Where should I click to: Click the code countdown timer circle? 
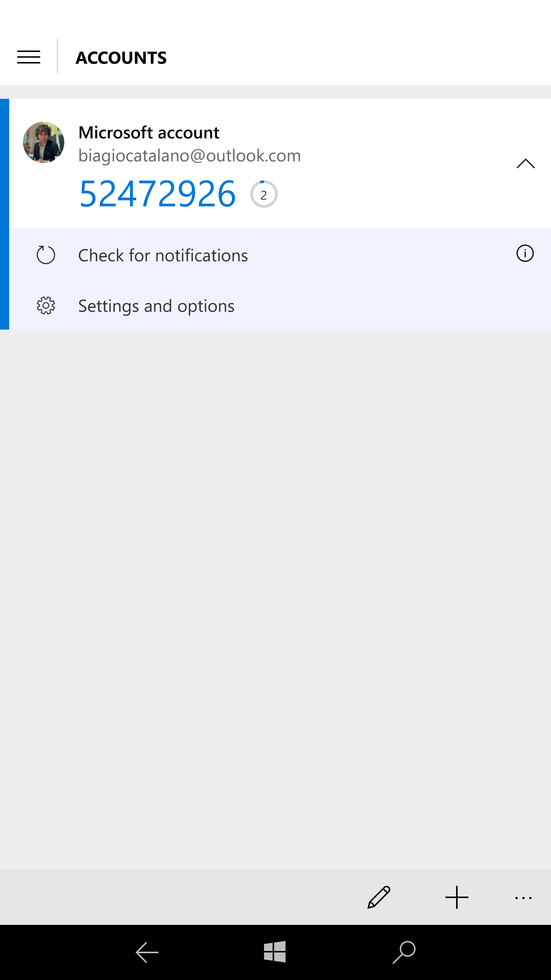click(264, 194)
